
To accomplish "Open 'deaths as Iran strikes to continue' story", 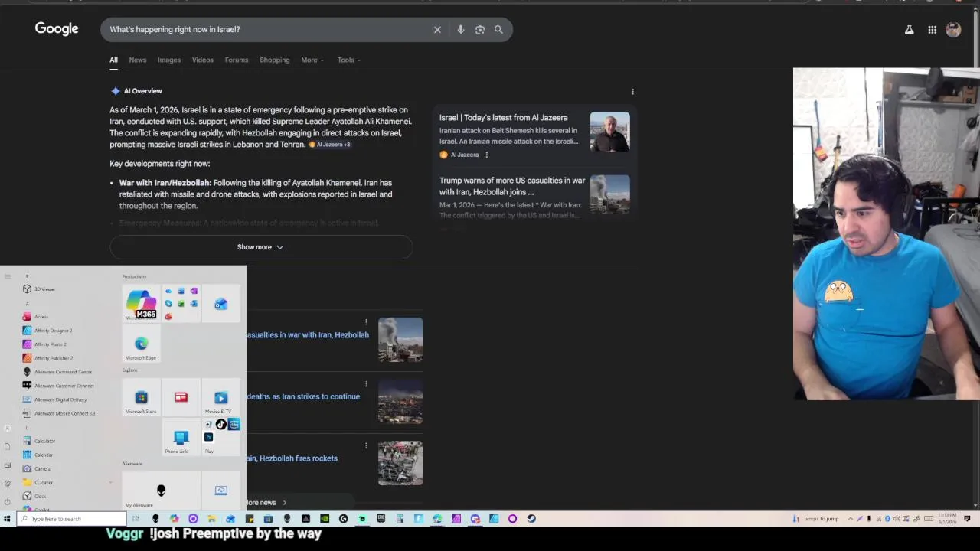I will pos(303,397).
